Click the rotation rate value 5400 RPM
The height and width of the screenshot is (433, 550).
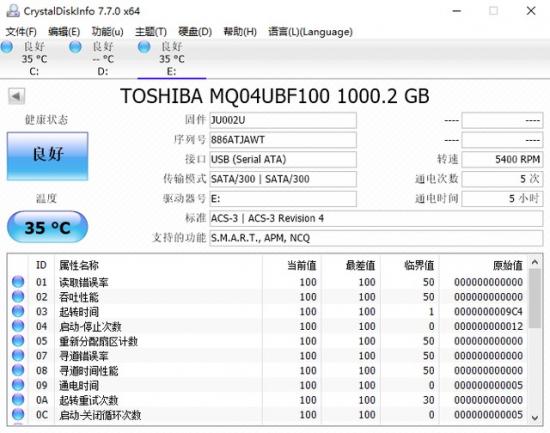(502, 160)
